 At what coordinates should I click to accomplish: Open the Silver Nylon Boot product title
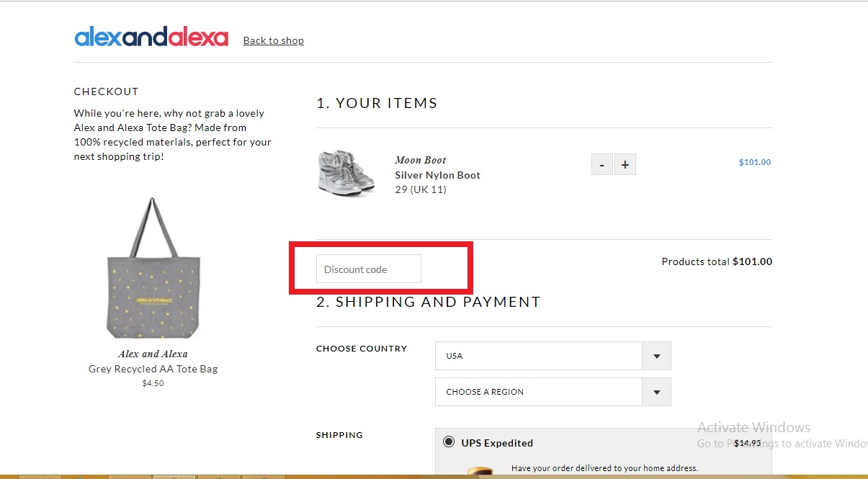437,175
